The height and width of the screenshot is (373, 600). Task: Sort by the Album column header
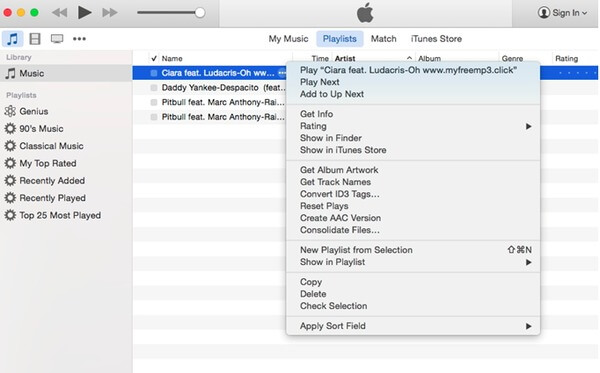point(429,59)
